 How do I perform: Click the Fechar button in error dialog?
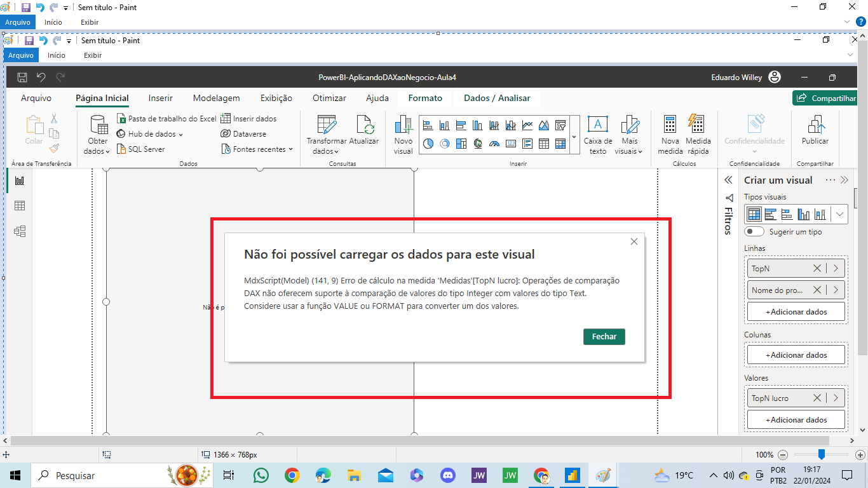tap(604, 337)
